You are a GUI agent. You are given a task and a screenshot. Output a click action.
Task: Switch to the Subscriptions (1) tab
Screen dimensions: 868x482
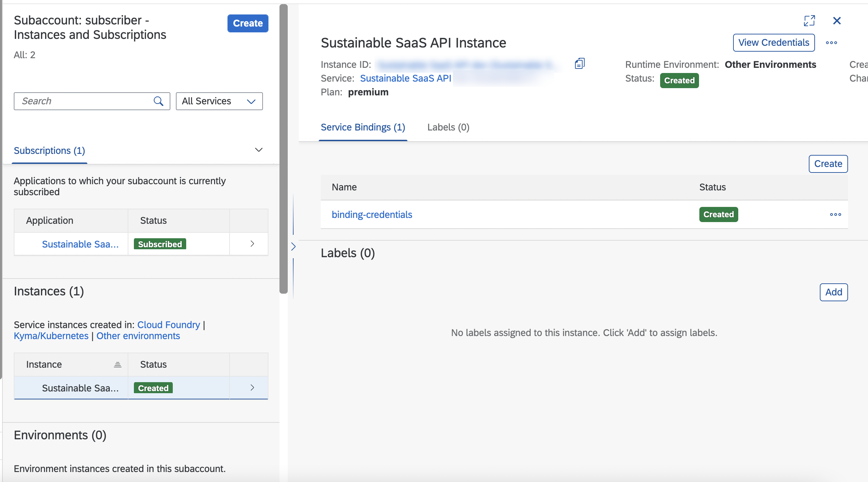point(49,151)
